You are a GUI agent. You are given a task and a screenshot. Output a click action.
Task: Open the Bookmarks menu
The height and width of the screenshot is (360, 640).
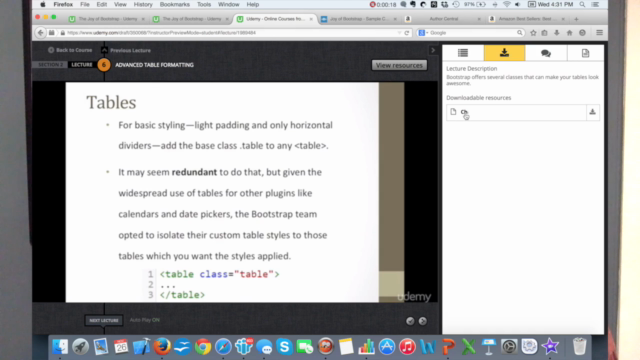coord(175,4)
